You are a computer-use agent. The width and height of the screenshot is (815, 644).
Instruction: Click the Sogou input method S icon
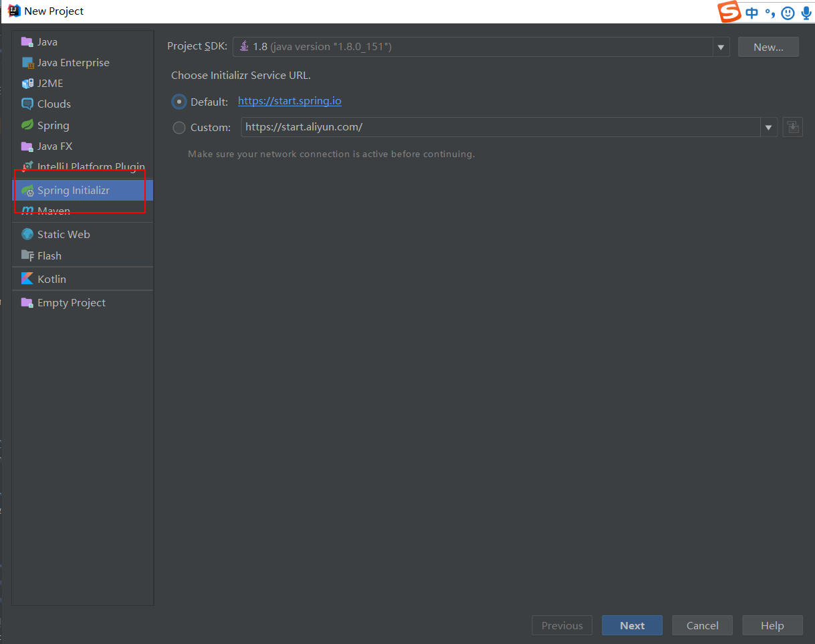(730, 11)
